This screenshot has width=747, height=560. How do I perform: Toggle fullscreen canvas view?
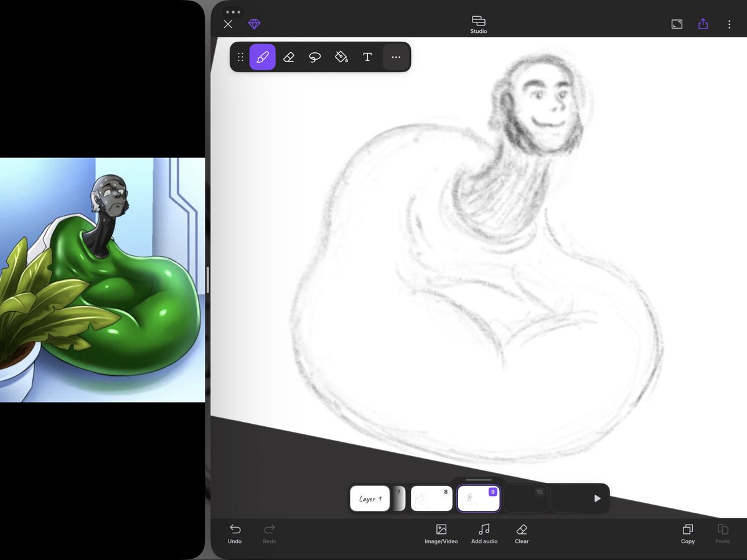[x=677, y=24]
